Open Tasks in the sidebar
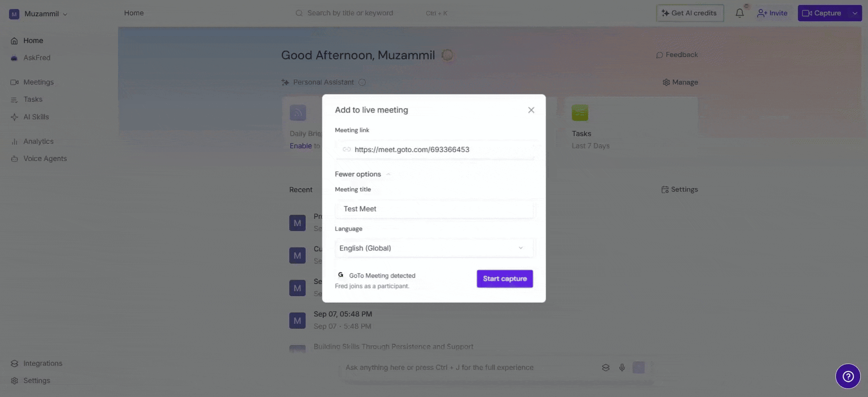The width and height of the screenshot is (868, 397). point(26,99)
